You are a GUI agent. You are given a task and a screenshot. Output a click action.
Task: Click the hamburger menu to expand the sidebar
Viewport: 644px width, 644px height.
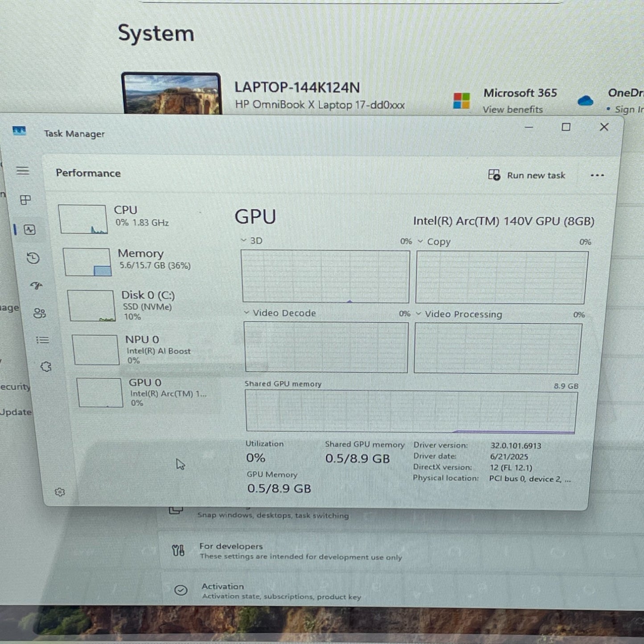click(23, 171)
